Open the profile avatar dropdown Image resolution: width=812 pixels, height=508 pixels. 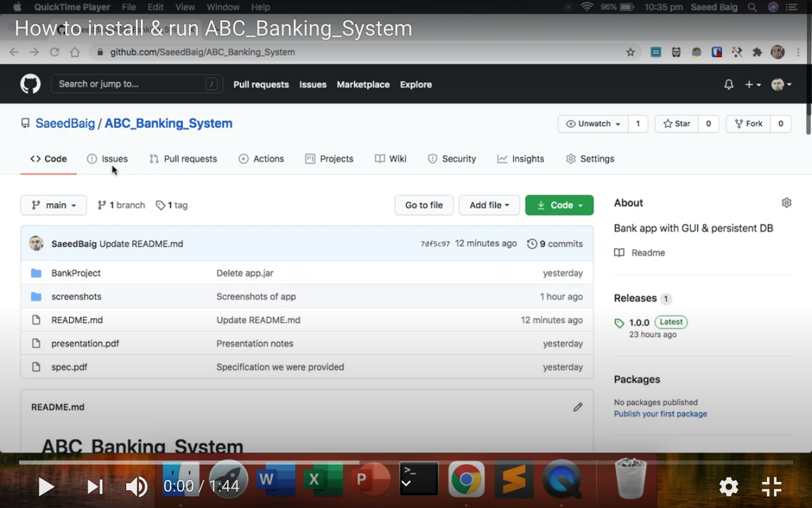[x=781, y=84]
